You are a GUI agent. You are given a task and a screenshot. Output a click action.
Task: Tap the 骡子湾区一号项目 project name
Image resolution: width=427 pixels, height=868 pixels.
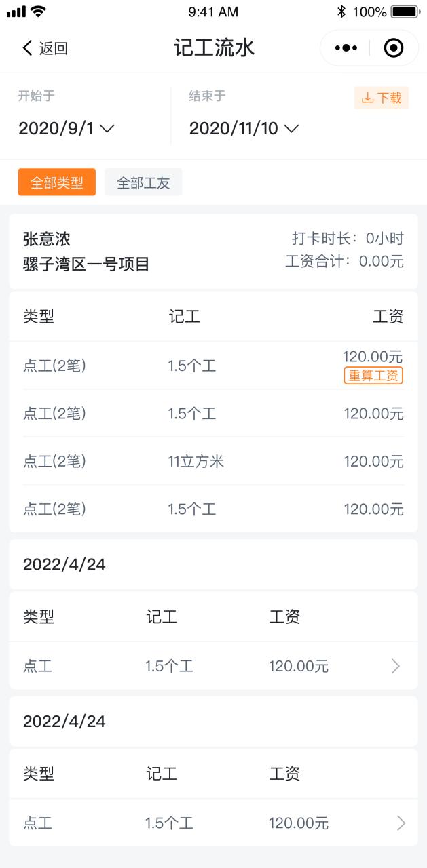86,264
